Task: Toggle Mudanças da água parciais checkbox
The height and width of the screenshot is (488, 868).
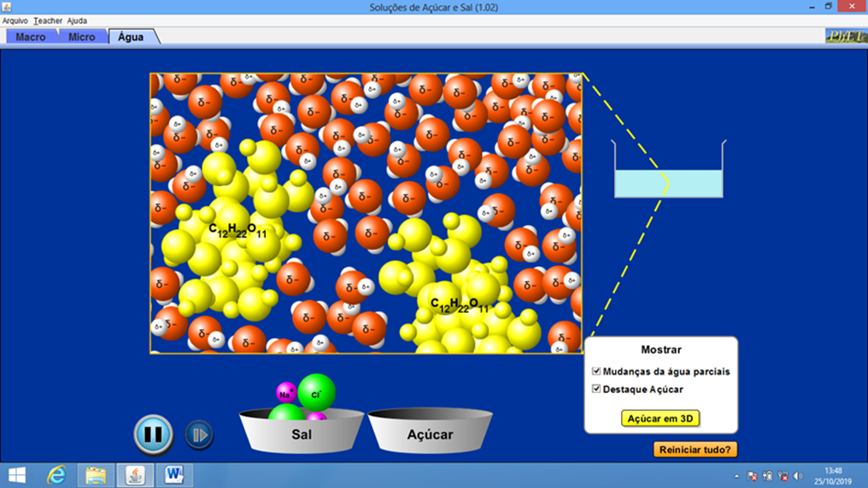Action: click(596, 372)
